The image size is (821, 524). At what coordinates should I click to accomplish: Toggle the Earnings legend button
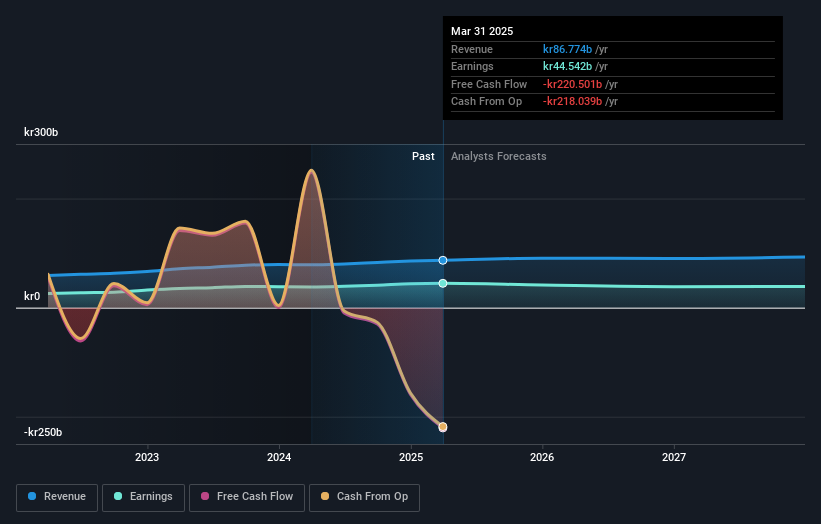point(143,497)
